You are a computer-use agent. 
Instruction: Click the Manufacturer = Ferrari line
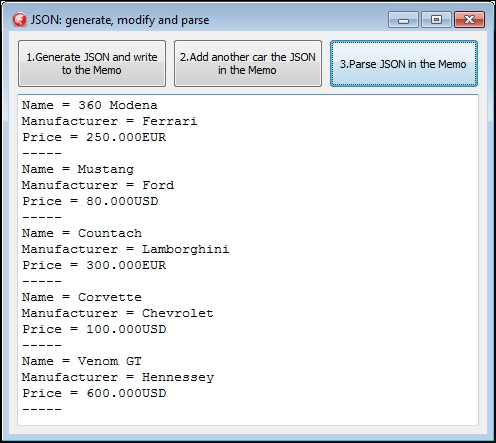click(x=110, y=121)
